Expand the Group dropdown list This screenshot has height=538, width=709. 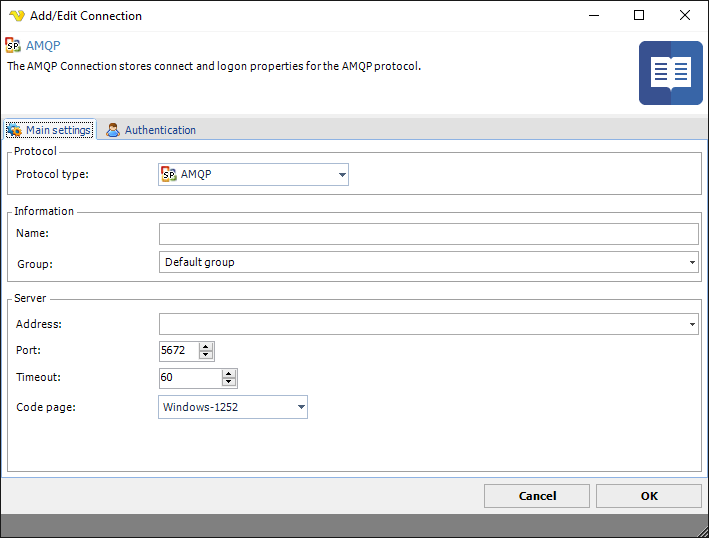(692, 262)
